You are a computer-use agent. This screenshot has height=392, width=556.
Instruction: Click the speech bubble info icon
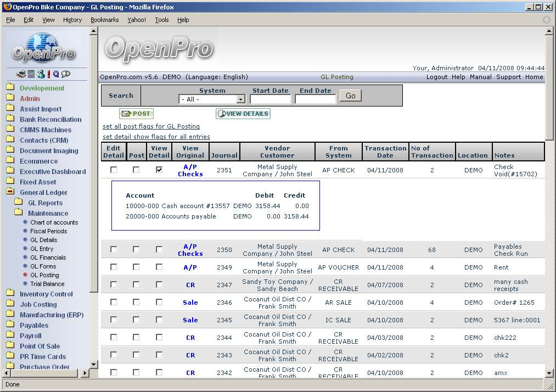(x=66, y=74)
